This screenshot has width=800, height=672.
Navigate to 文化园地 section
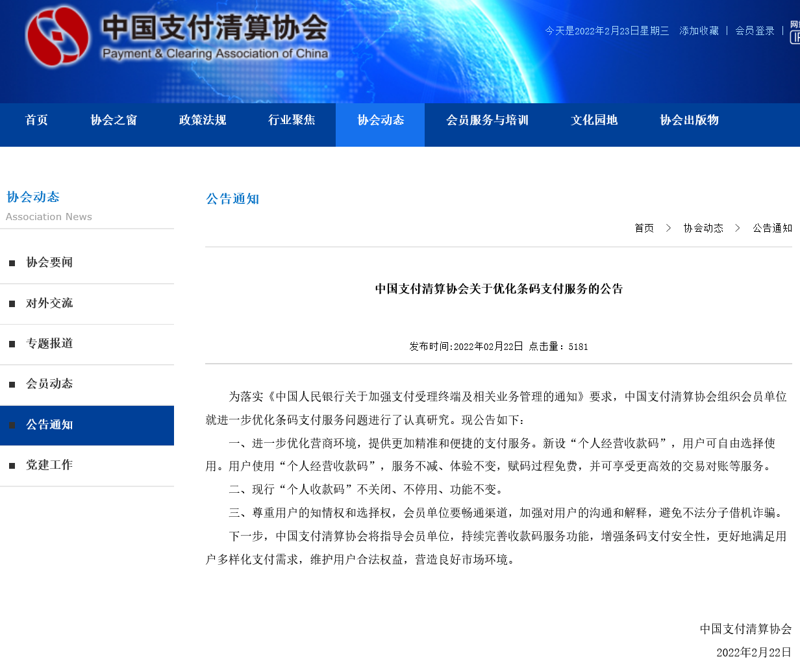[594, 120]
